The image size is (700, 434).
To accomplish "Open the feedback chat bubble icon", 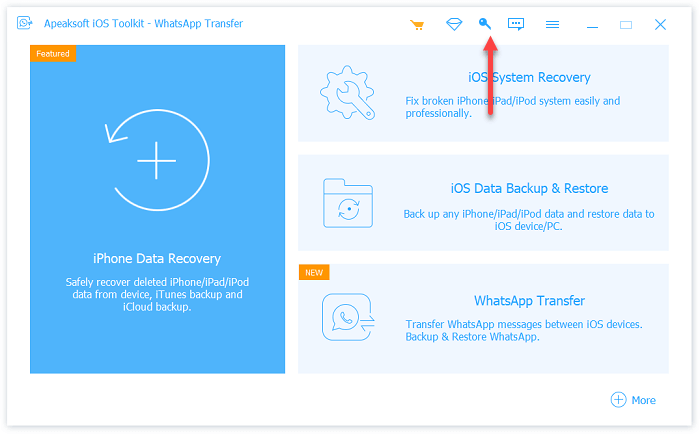I will (516, 24).
